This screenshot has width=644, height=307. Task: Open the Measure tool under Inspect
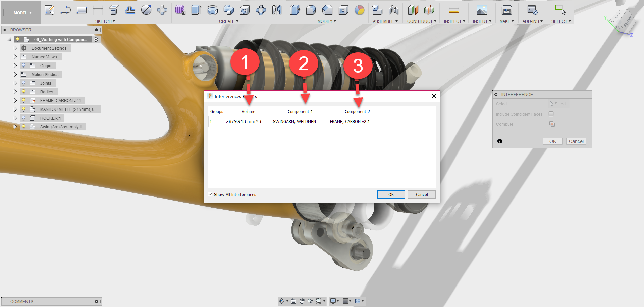[454, 10]
